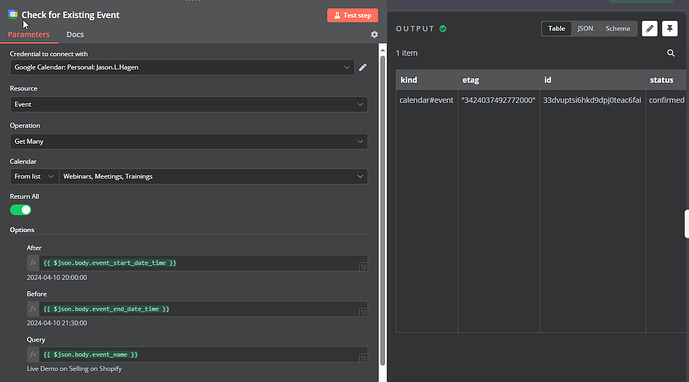Search the output items
Viewport: 689px width, 382px height.
671,53
